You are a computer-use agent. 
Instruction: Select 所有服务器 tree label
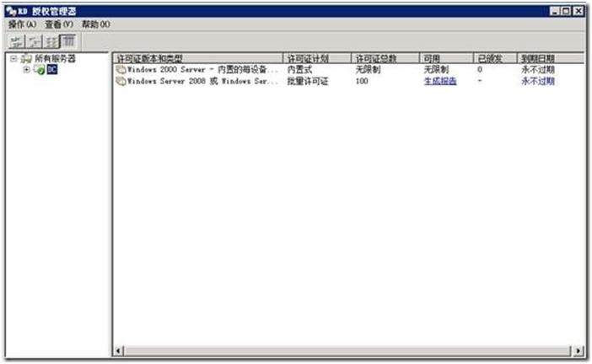(55, 58)
